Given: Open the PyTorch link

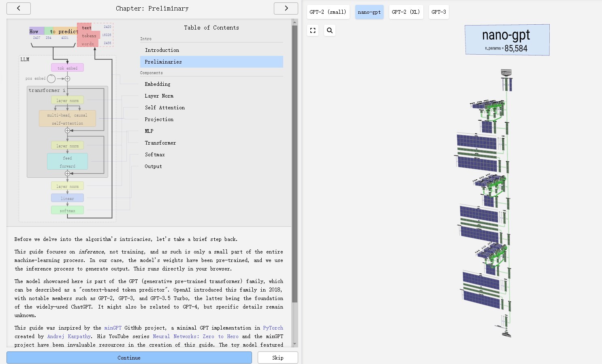Looking at the screenshot, I should [273, 328].
